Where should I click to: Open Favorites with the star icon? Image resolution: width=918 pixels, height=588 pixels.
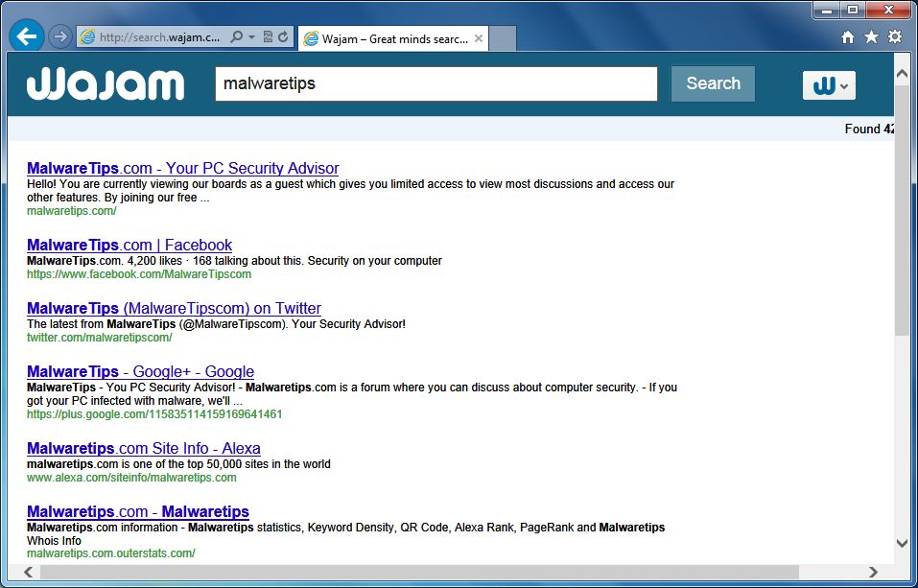coord(871,35)
